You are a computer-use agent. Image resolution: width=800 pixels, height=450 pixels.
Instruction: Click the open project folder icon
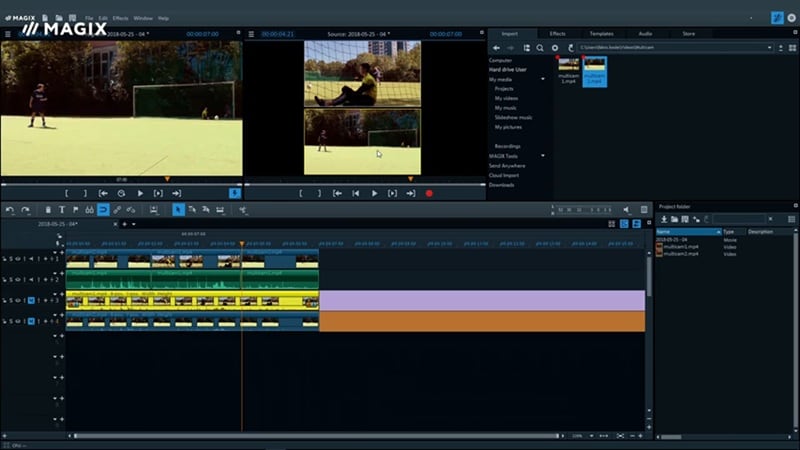coord(59,18)
